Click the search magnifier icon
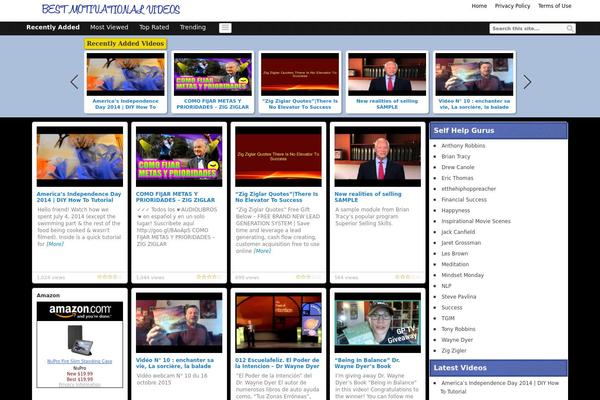 pos(570,28)
